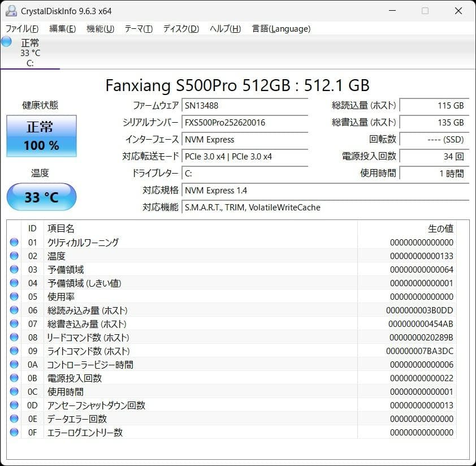Click the CrystalDiskInfo application icon in the title bar
The image size is (476, 466).
coord(12,11)
